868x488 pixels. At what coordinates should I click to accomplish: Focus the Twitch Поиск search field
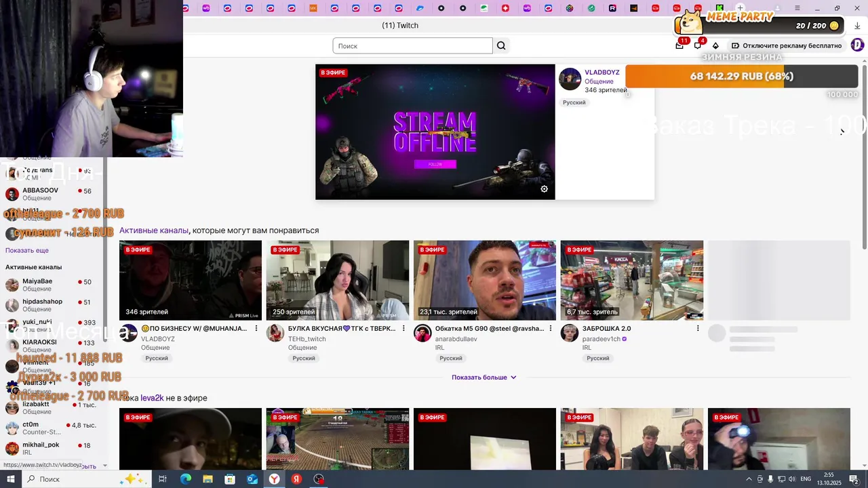[x=412, y=46]
